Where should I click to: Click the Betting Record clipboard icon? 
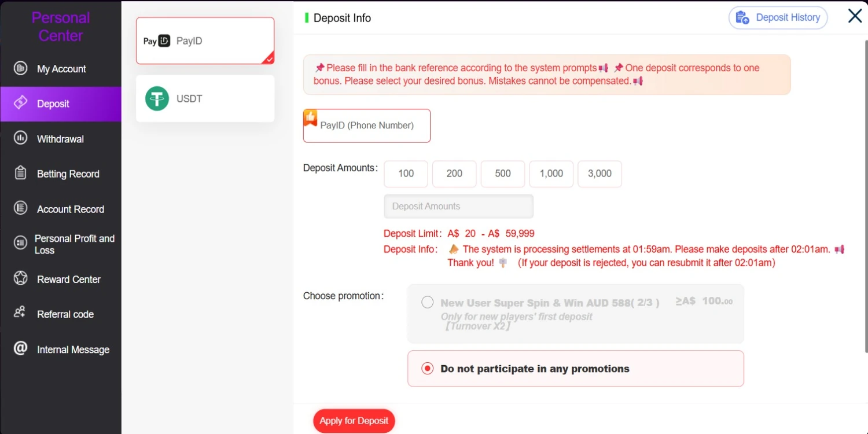(x=21, y=173)
